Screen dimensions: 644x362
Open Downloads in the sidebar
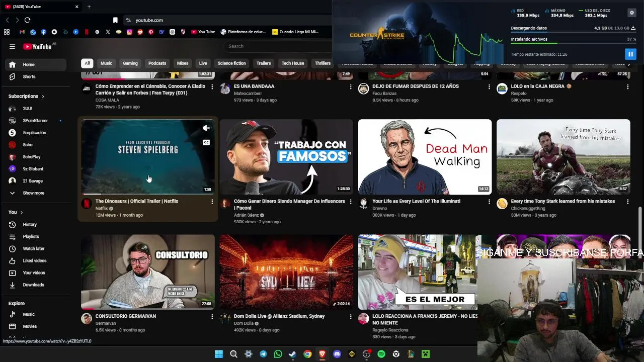(35, 285)
